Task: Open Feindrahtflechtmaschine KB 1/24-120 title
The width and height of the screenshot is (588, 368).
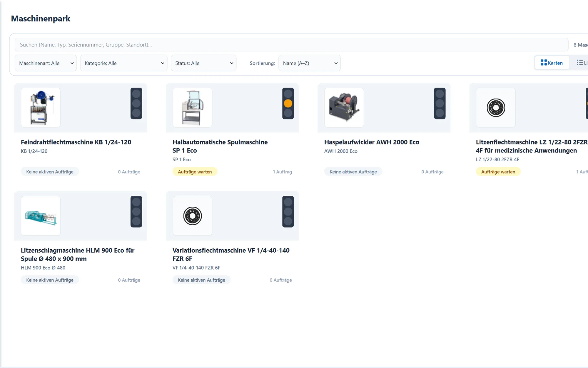Action: coord(76,142)
